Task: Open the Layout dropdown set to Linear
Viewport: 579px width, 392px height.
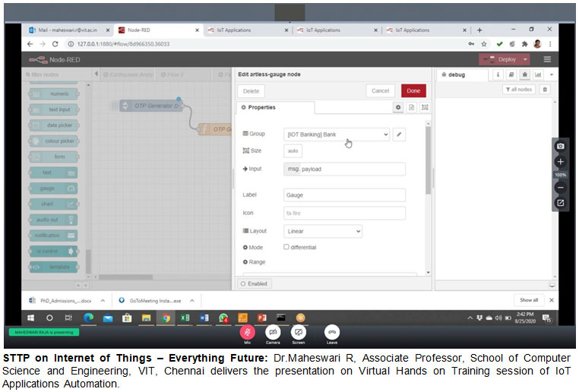Action: point(322,231)
